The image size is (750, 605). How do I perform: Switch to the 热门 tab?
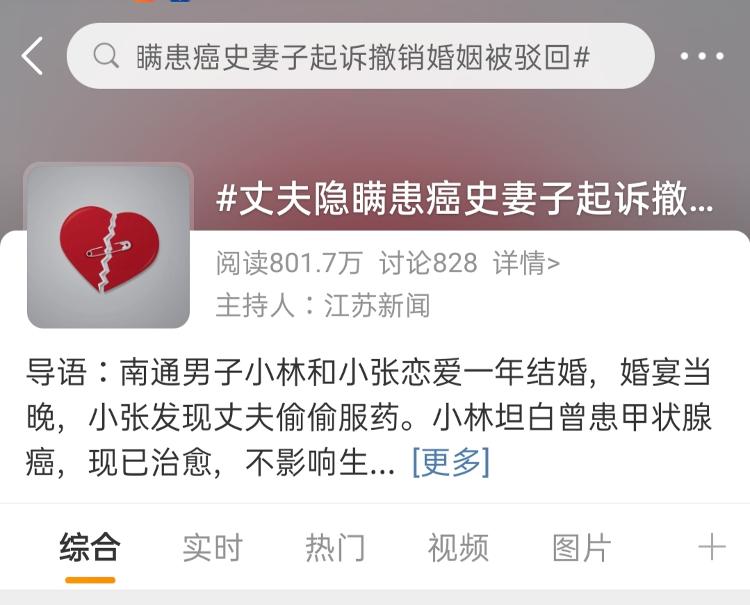tap(335, 547)
